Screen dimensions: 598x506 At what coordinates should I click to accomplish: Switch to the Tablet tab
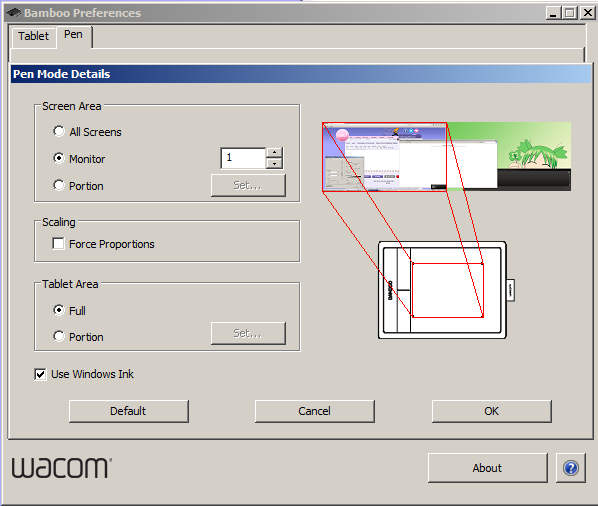click(x=34, y=37)
